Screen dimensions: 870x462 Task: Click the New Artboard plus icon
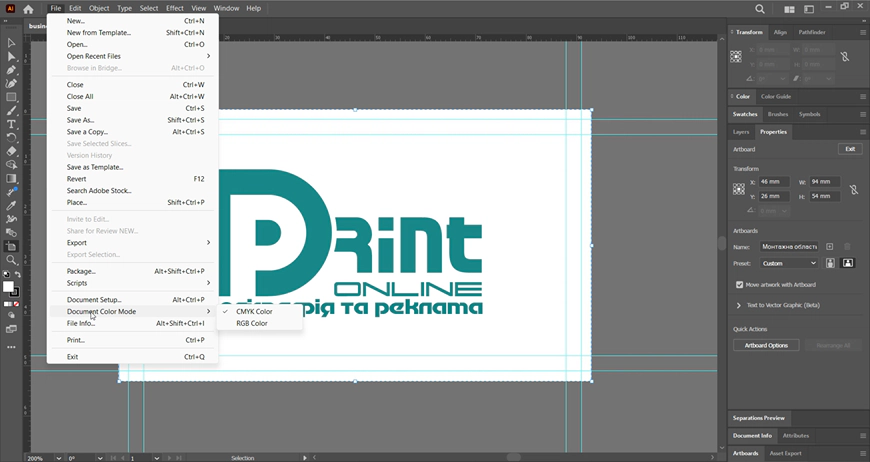pos(829,246)
